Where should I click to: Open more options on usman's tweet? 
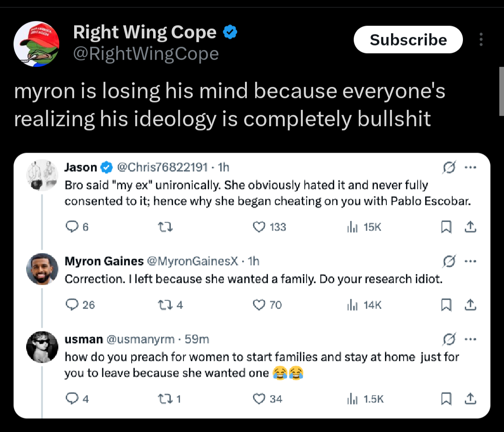click(472, 339)
